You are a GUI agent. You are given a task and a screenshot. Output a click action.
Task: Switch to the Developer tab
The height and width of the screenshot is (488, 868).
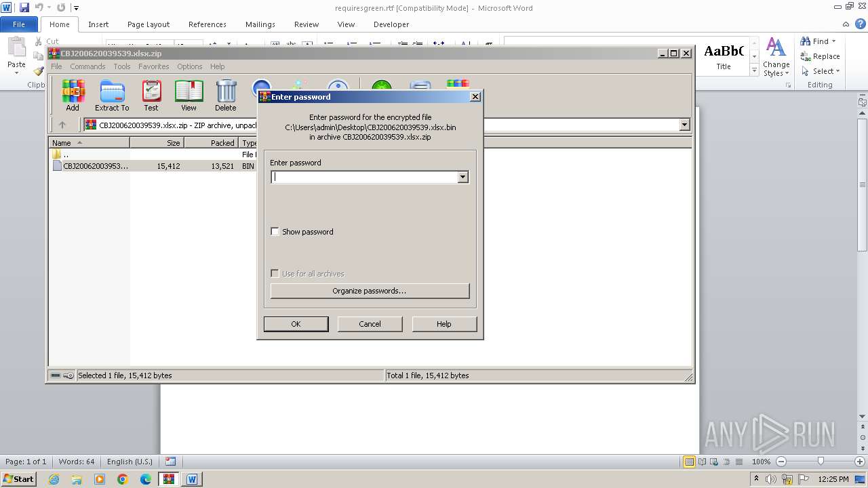tap(391, 24)
